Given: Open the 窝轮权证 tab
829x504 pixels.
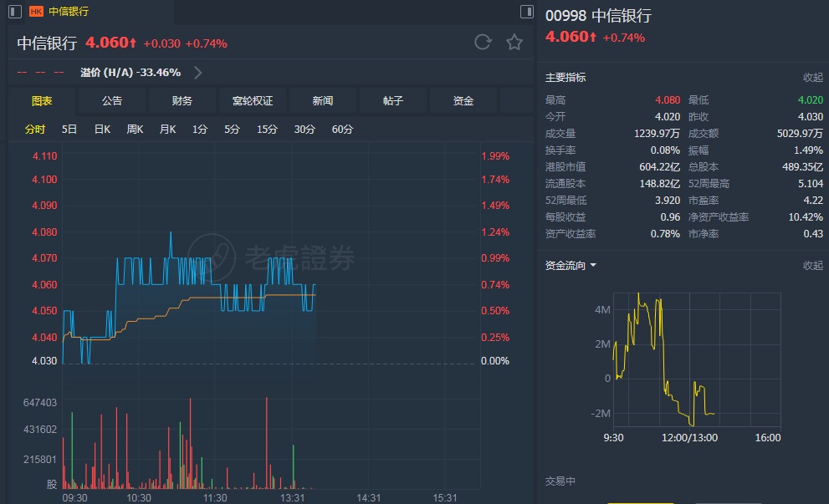Looking at the screenshot, I should [253, 101].
